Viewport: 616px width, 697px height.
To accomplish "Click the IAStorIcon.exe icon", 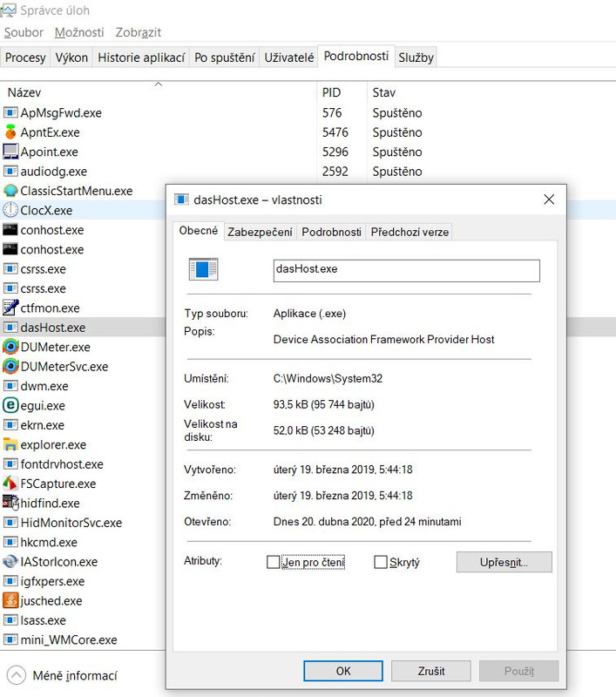I will pos(10,561).
